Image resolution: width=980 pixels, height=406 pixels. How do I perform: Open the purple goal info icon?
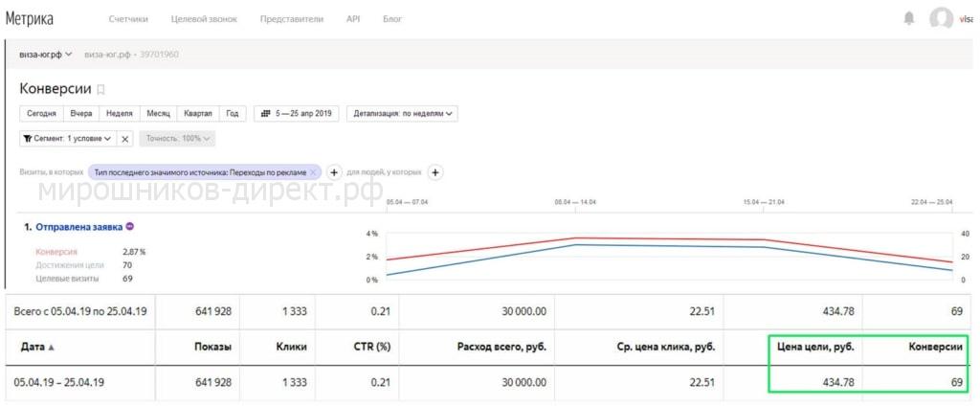(x=129, y=226)
